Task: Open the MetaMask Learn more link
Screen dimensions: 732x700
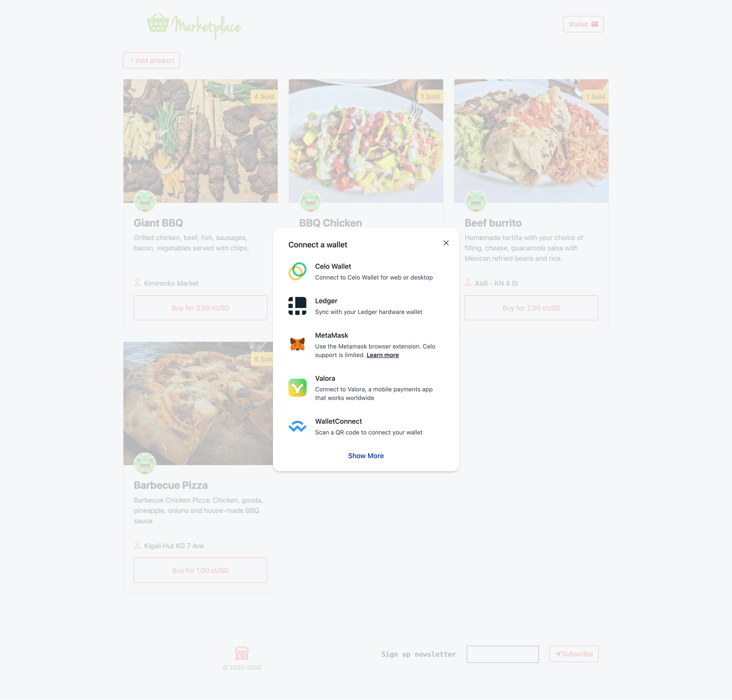Action: (x=383, y=355)
